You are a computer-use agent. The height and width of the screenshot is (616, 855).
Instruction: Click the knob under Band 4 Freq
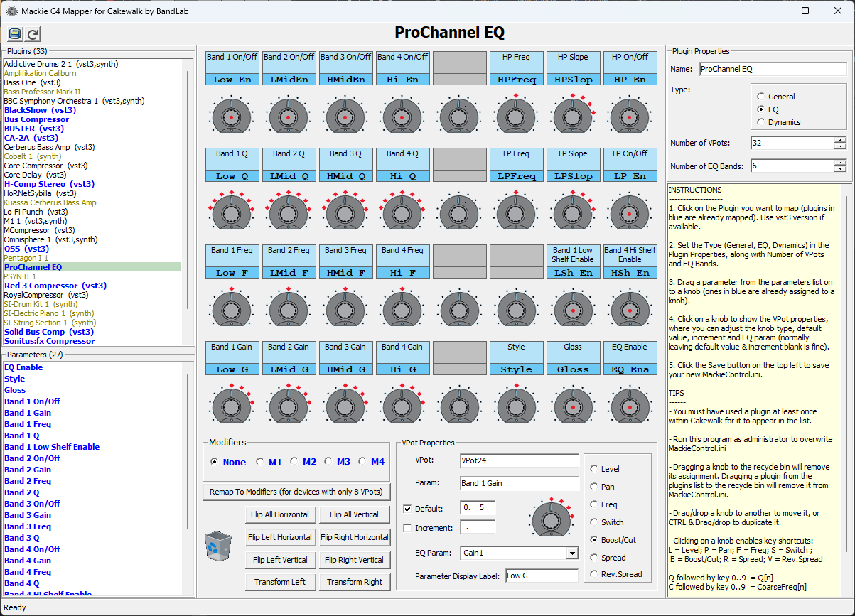402,308
